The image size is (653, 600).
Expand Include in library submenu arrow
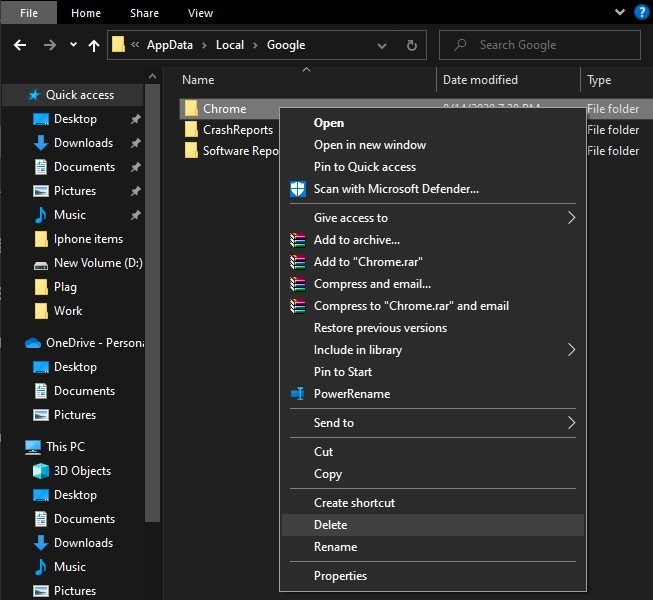pos(572,350)
